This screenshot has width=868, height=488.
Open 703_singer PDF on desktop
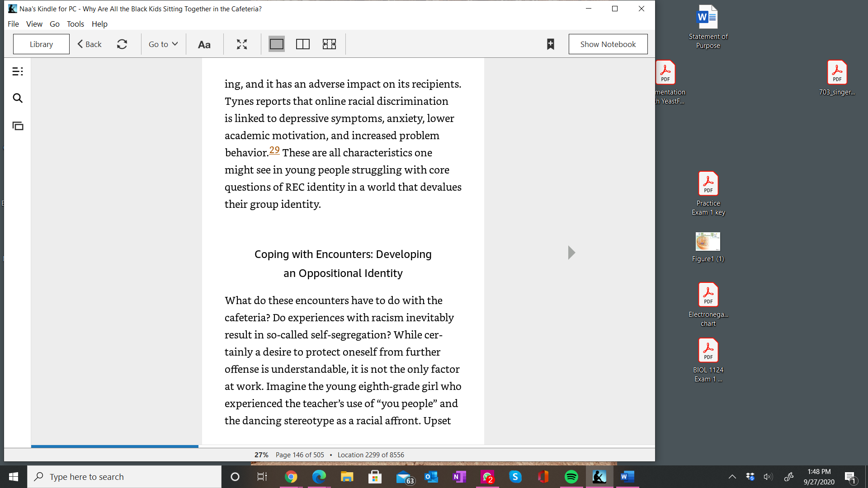[x=837, y=78]
